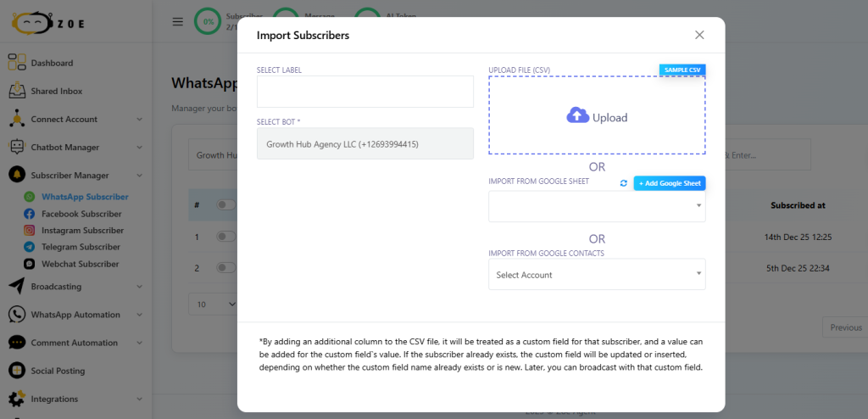
Task: Click the Select Label input field
Action: click(364, 92)
